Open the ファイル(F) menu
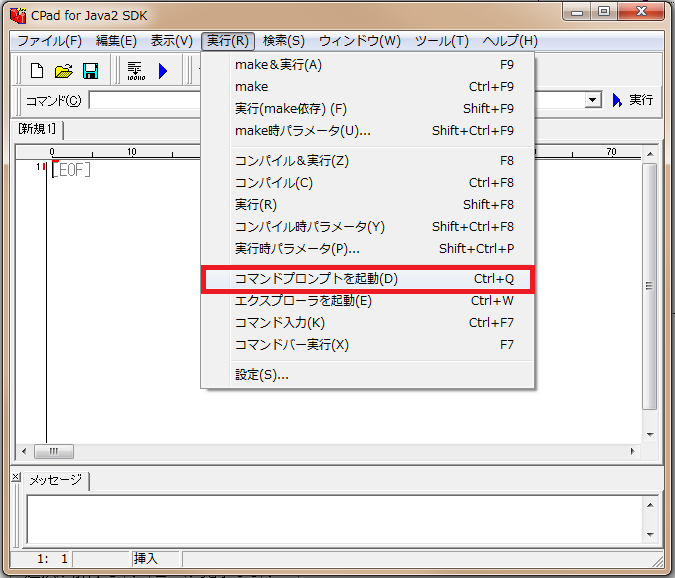The width and height of the screenshot is (675, 578). (50, 41)
